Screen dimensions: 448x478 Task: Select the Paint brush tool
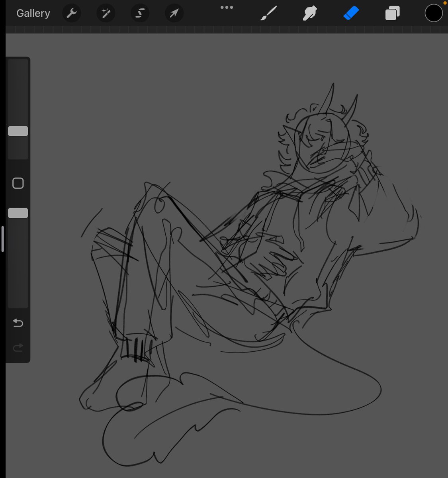pos(268,13)
